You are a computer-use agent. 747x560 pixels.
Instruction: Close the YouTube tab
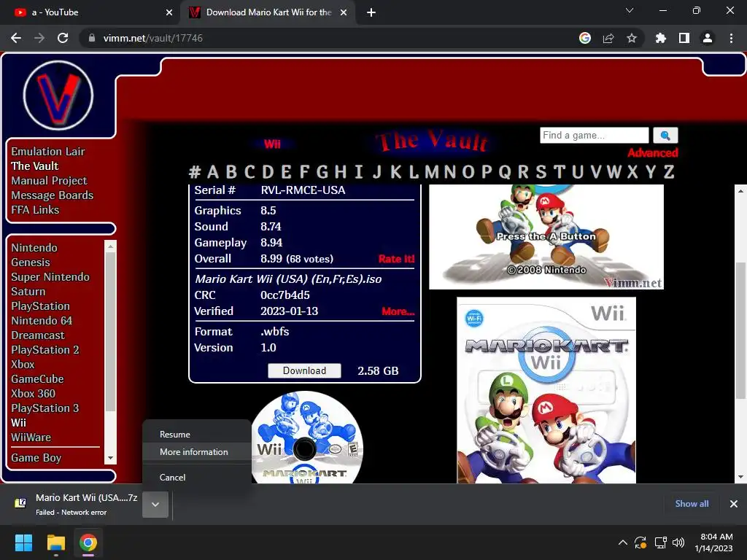tap(169, 12)
